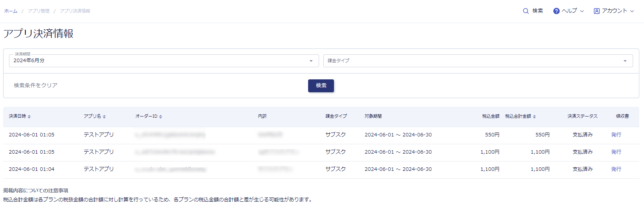Click 発行 link for 2024-06-01 01:04 row
Screen dimensions: 644x208
click(616, 169)
